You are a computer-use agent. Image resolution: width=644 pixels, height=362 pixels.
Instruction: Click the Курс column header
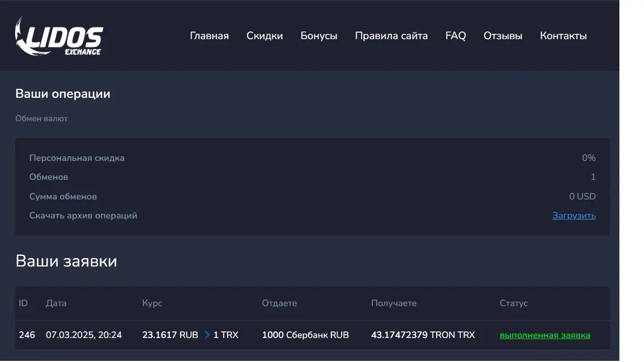point(152,303)
